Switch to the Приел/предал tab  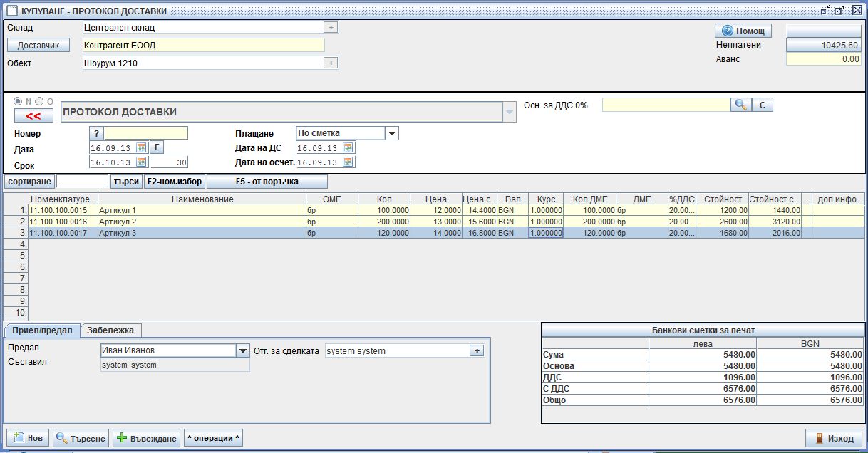pyautogui.click(x=42, y=330)
